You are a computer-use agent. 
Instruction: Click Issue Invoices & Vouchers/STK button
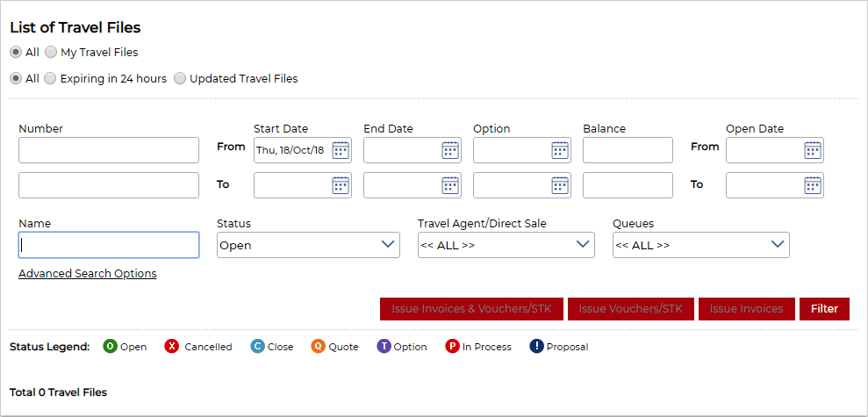(471, 309)
